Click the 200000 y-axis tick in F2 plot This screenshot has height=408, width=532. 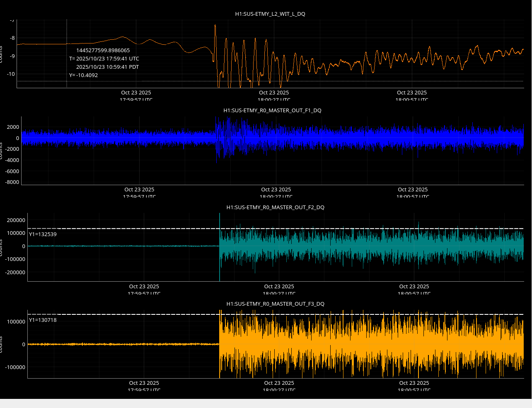point(16,220)
